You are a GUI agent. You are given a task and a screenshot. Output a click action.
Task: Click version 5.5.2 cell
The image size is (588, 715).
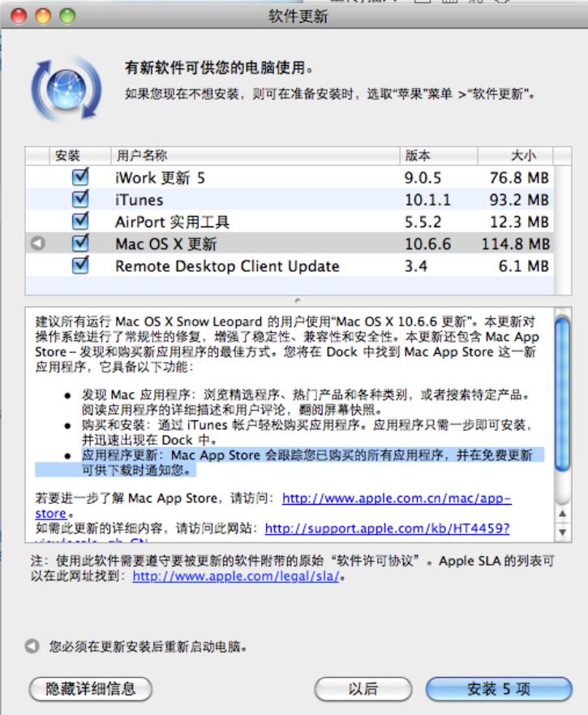coord(423,222)
